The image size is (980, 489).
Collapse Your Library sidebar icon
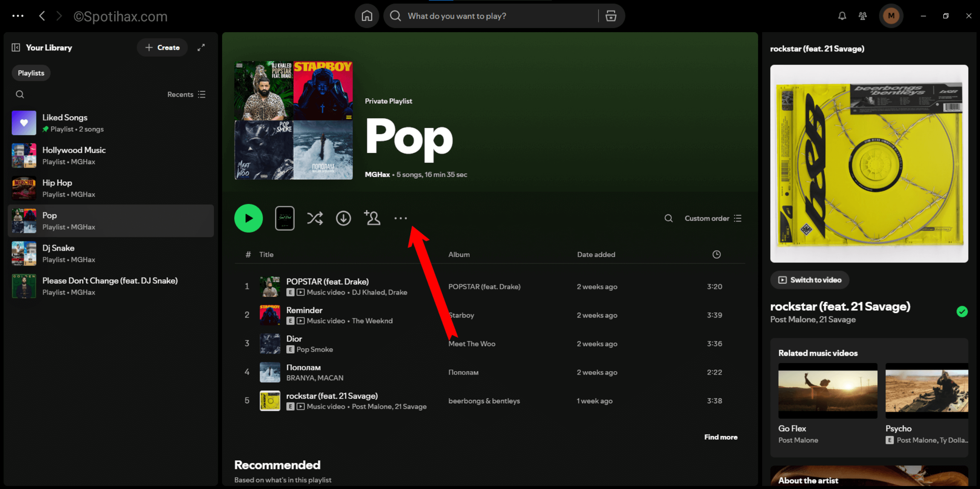coord(16,47)
